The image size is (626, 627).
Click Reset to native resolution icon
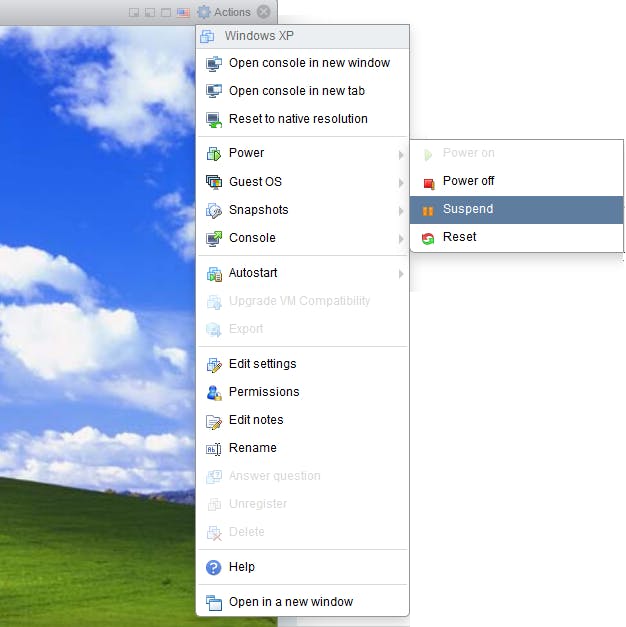[214, 120]
